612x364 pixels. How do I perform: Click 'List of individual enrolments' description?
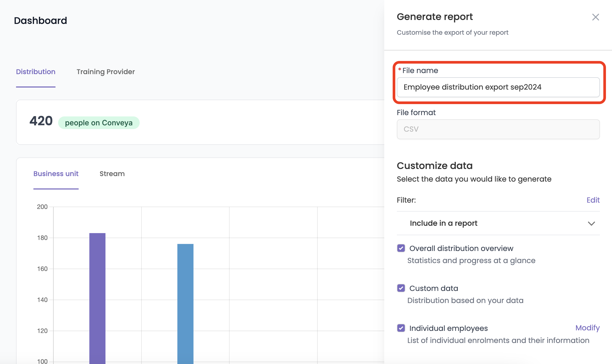[498, 340]
